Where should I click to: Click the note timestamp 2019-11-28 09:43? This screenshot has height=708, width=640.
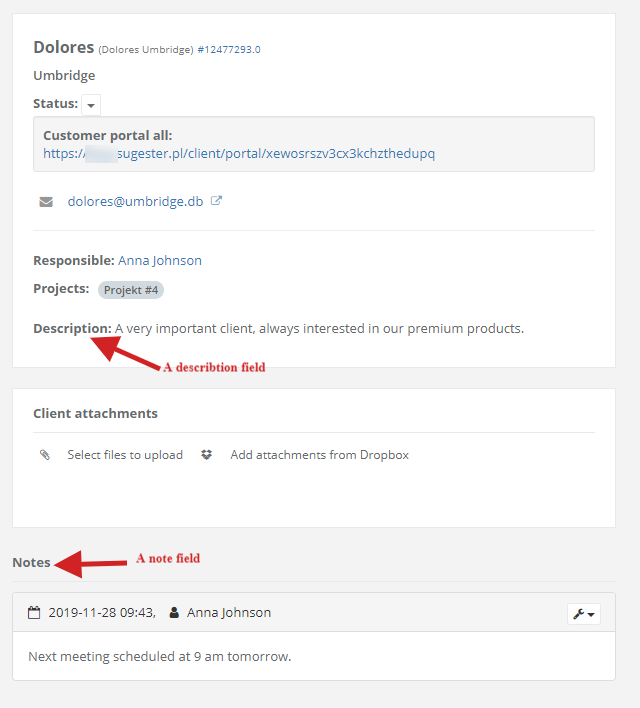click(x=101, y=612)
